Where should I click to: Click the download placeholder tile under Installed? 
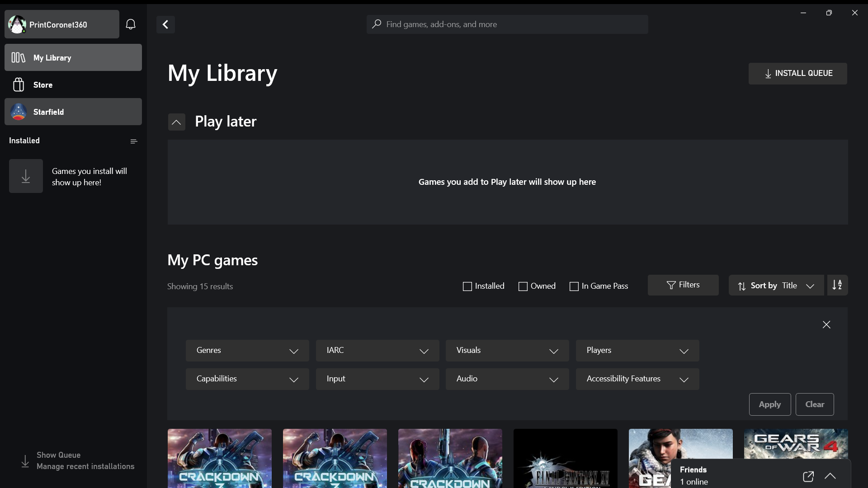[x=26, y=176]
